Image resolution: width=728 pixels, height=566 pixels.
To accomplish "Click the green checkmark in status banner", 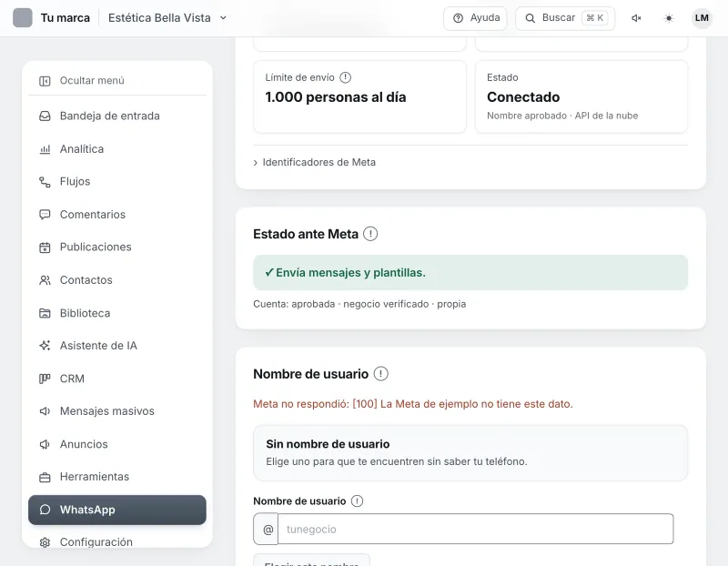I will (268, 273).
